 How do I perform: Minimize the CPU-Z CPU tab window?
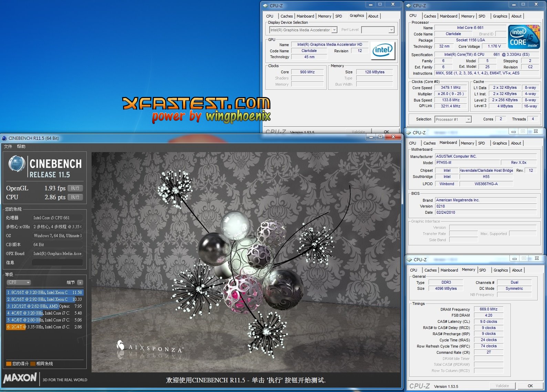514,4
